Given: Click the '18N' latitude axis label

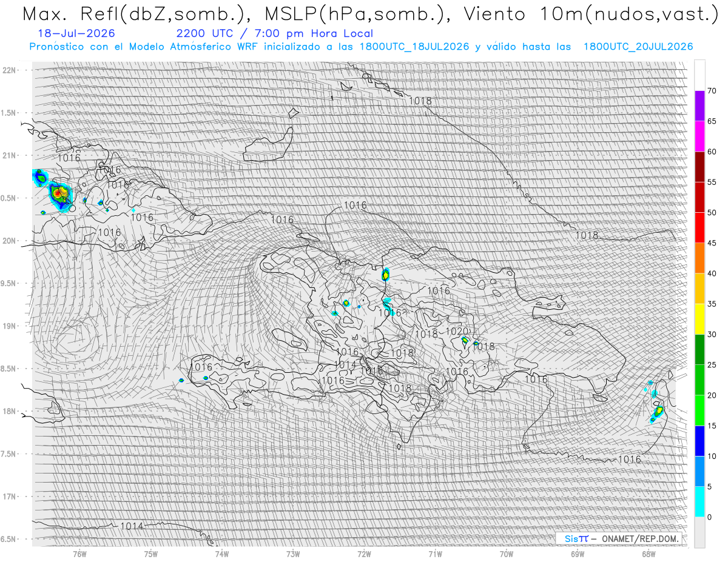Looking at the screenshot, I should coord(10,411).
